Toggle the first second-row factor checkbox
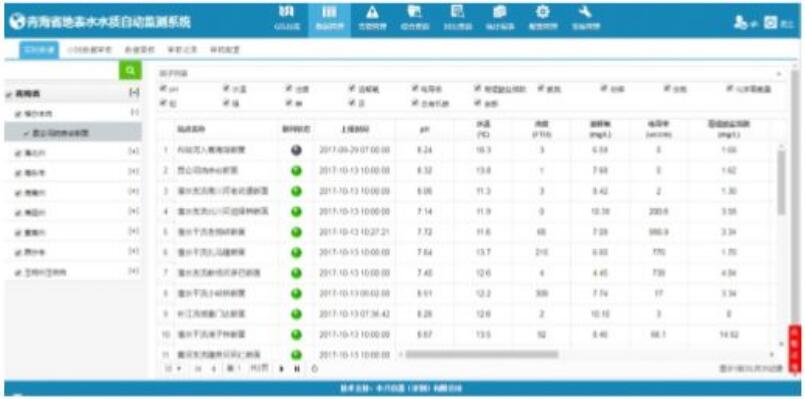Viewport: 805px width, 399px height. coord(164,103)
